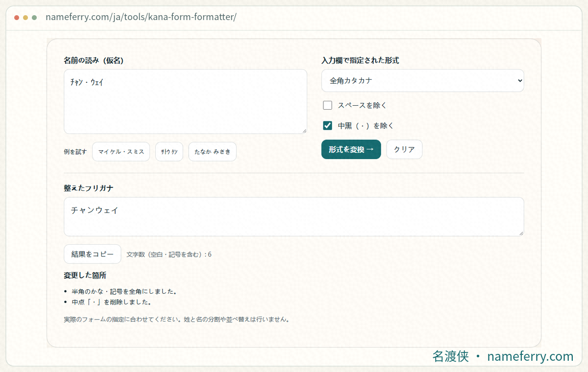Click the green window maximize dot
Viewport: 588px width, 372px height.
pos(34,18)
